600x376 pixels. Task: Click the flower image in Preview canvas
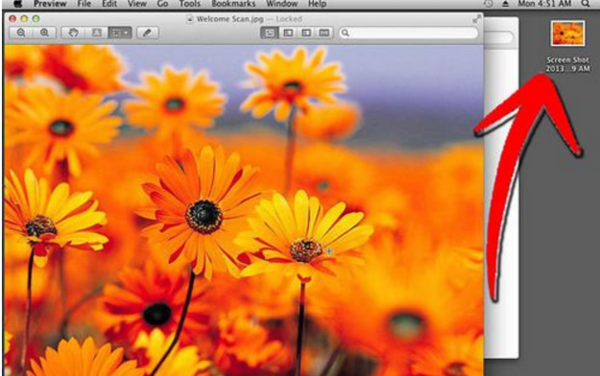pyautogui.click(x=243, y=210)
